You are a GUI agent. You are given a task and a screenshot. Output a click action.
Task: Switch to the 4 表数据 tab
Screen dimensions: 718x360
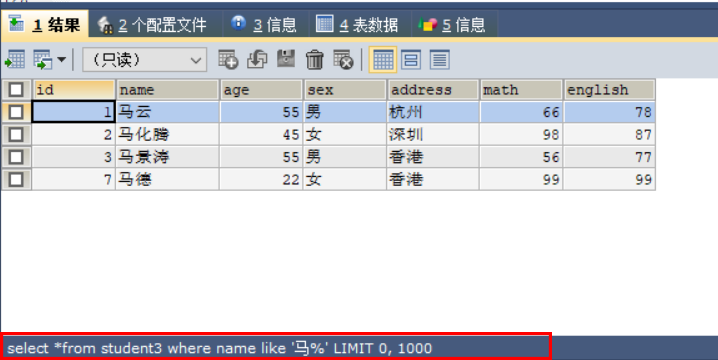358,24
